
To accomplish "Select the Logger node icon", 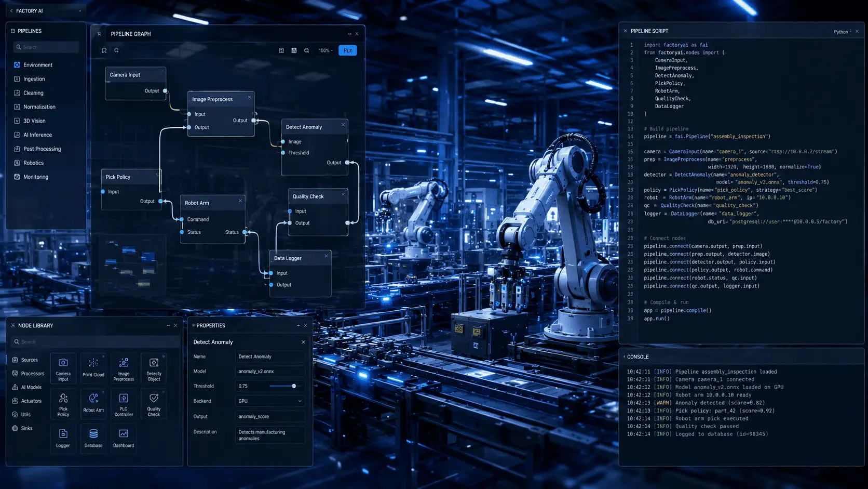I will click(x=63, y=439).
